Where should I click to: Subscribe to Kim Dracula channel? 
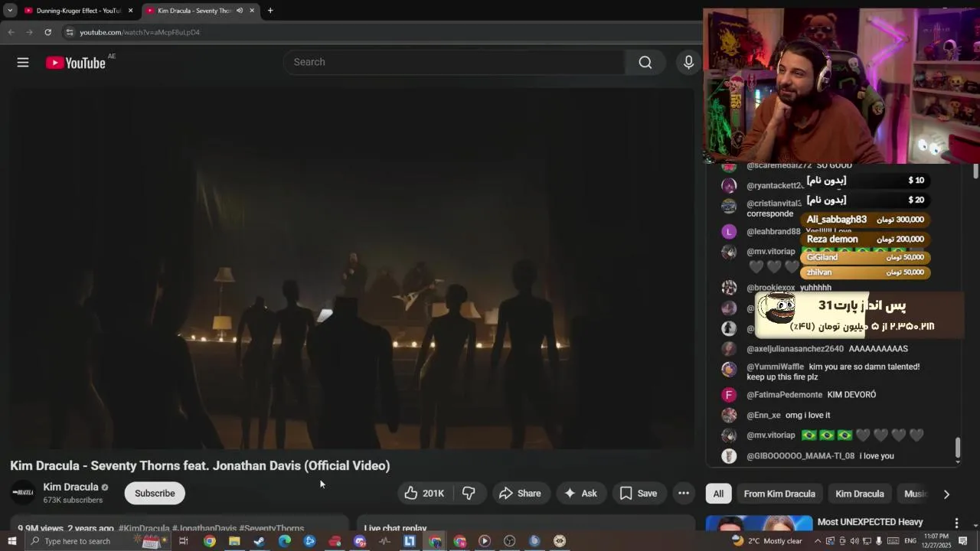pyautogui.click(x=155, y=494)
